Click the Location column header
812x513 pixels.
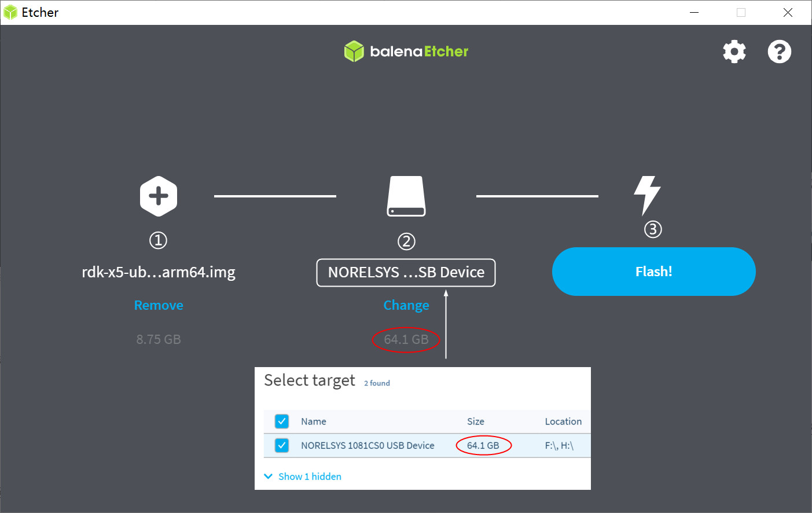563,422
